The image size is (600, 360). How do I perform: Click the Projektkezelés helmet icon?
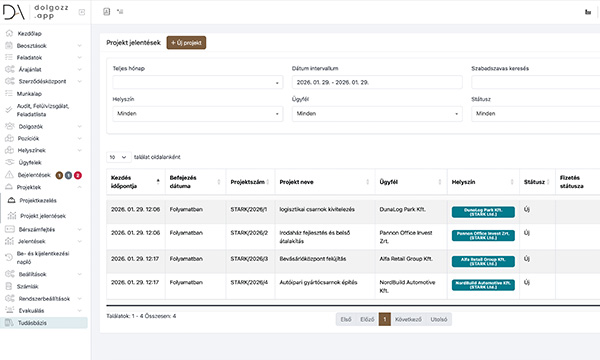[x=12, y=200]
